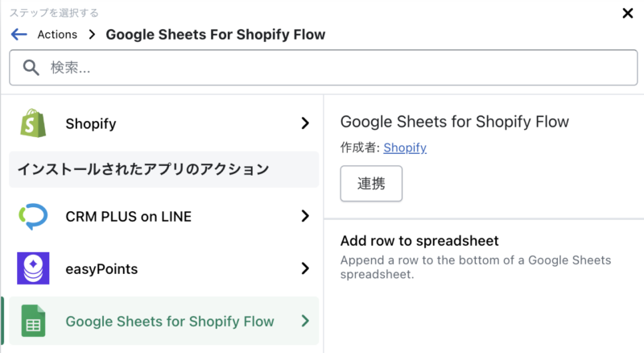The image size is (644, 353).
Task: Expand Google Sheets for Shopify Flow chevron
Action: pos(305,321)
